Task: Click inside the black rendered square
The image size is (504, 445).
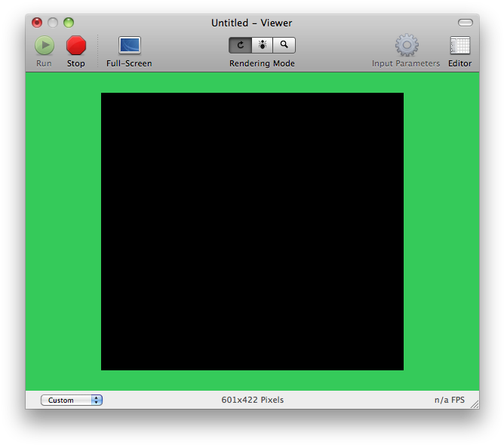Action: 252,232
